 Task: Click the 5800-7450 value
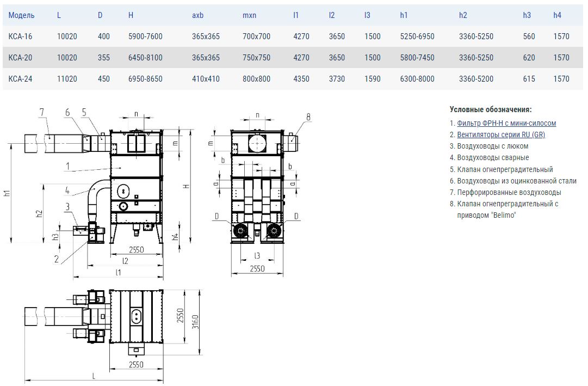[x=417, y=58]
